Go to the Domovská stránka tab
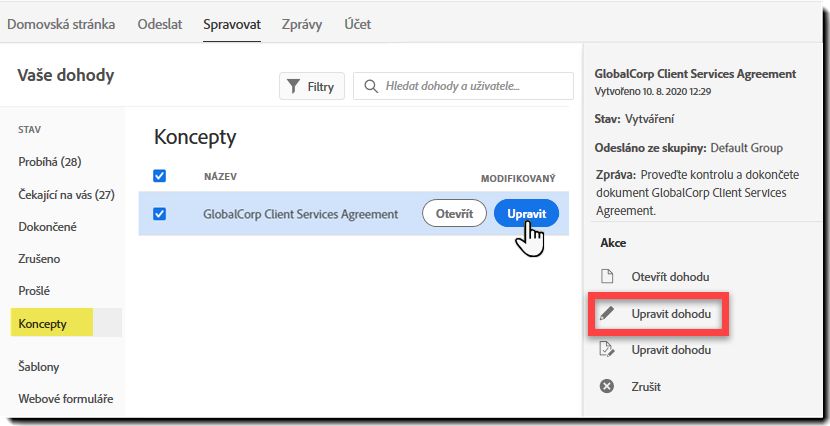The image size is (830, 426). [x=61, y=24]
